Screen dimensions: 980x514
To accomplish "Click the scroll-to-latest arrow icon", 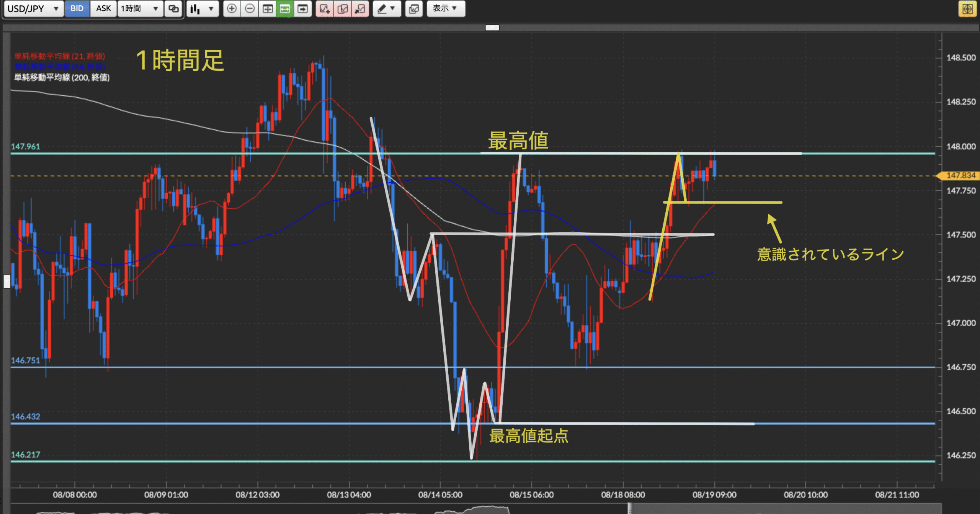I will coord(303,8).
